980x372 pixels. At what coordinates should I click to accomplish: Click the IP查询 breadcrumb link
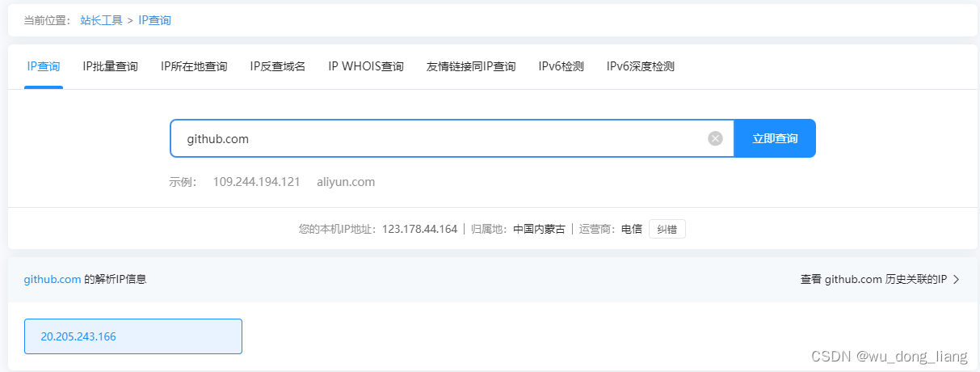(x=154, y=20)
